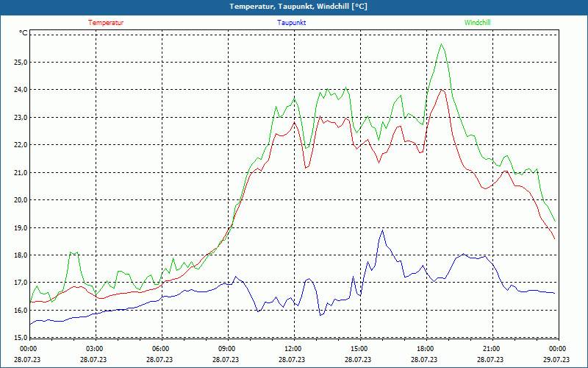The width and height of the screenshot is (588, 368).
Task: Click the 15:00 time label
Action: (359, 349)
